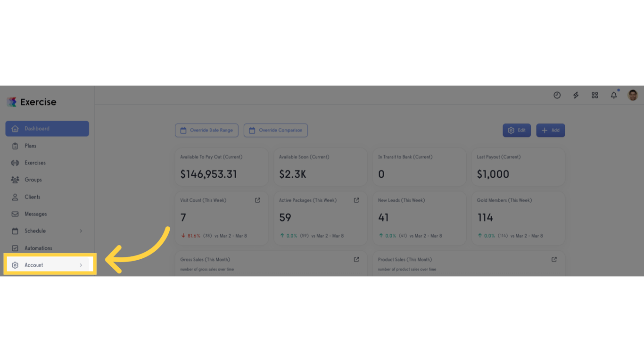Click the Edit dashboard button
Image resolution: width=644 pixels, height=362 pixels.
[517, 131]
